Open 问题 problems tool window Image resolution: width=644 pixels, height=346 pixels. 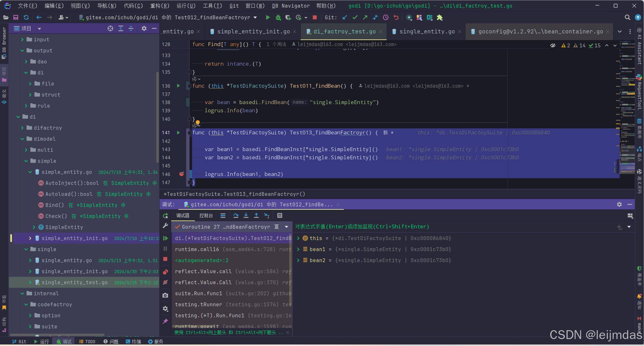111,342
